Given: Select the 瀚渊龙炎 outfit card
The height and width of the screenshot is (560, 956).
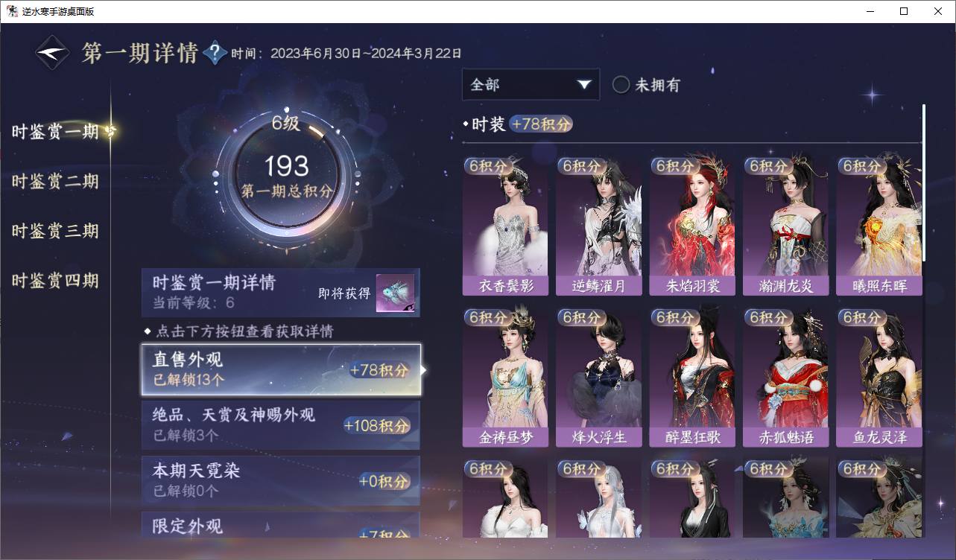Looking at the screenshot, I should tap(785, 226).
